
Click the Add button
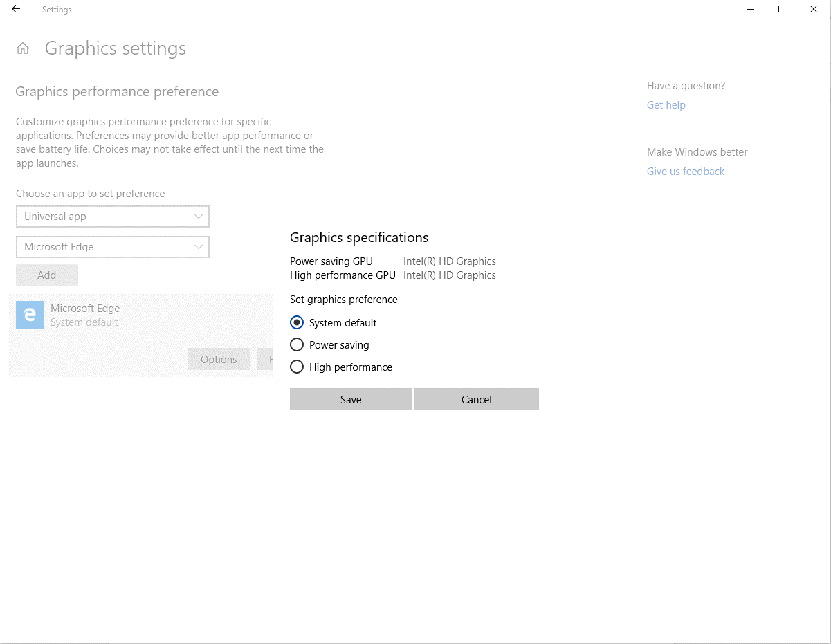[x=47, y=275]
